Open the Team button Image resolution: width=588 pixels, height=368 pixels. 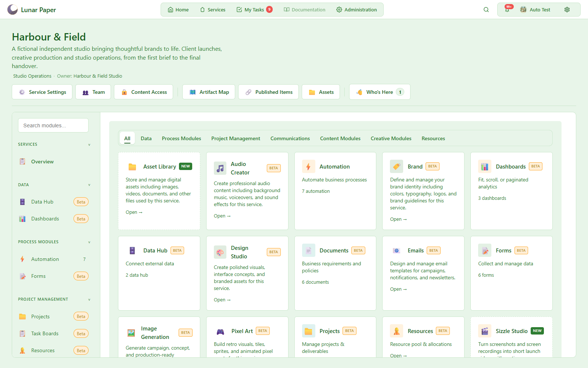coord(93,92)
